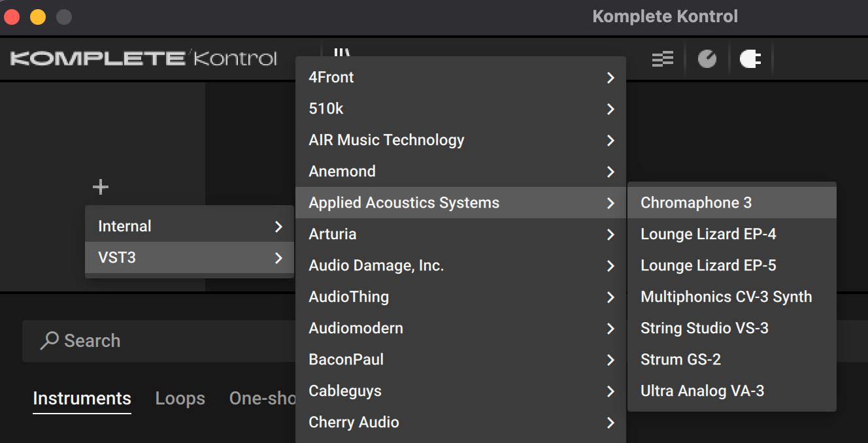The image size is (868, 443).
Task: Click the search magnifier icon
Action: [49, 340]
